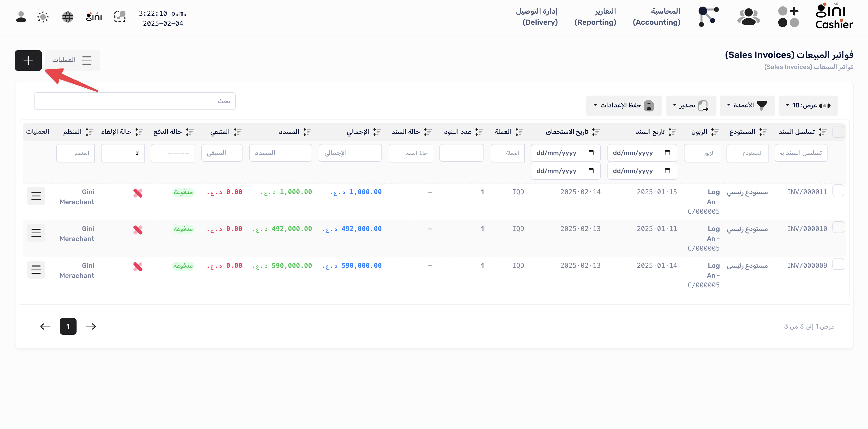Focus المسدد filter input
This screenshot has height=429, width=868.
click(x=280, y=153)
